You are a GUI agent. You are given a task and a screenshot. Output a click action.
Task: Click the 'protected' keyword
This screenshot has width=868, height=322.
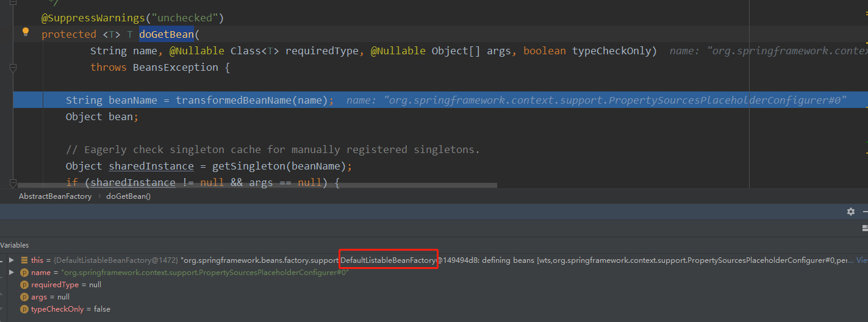point(69,34)
